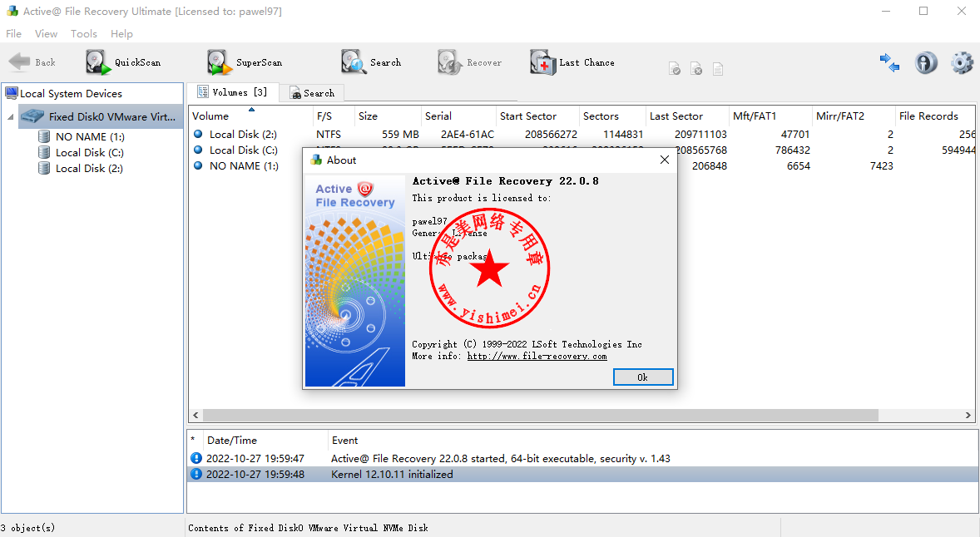The width and height of the screenshot is (980, 537).
Task: Click the plain document toolbar icon
Action: pos(718,69)
